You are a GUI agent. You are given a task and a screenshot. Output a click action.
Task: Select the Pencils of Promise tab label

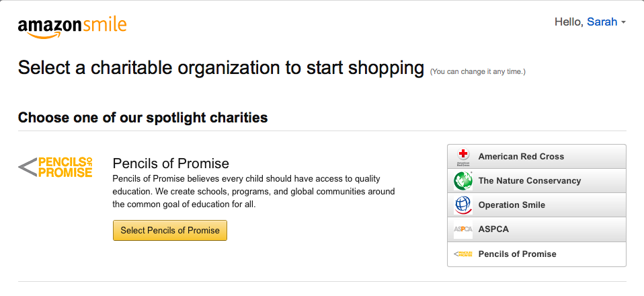(x=517, y=254)
